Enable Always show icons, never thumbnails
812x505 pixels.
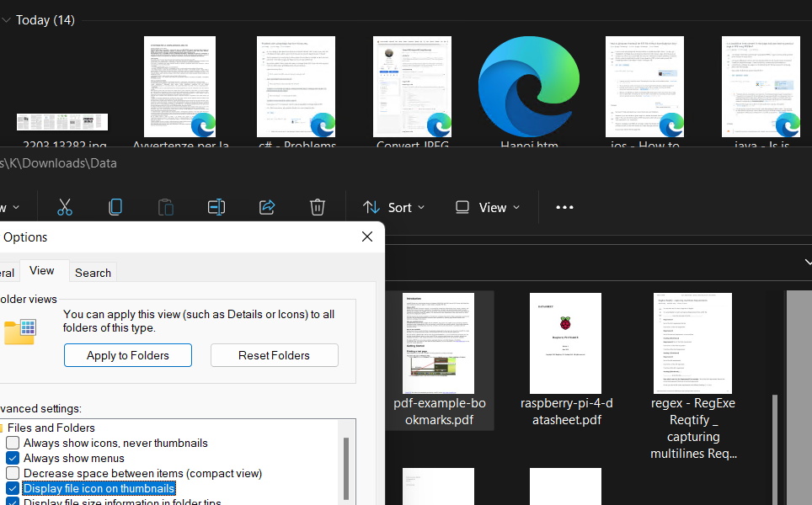point(13,442)
